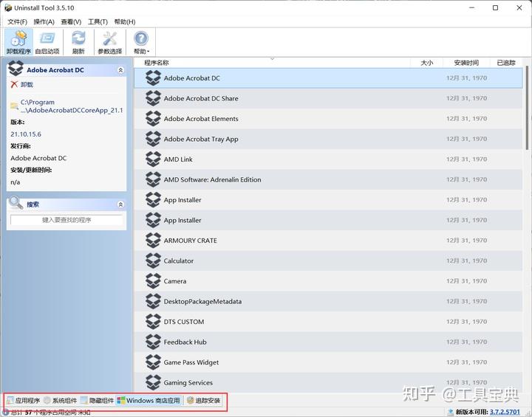Click the red X uninstall (卸载) link
The image size is (532, 417).
point(22,84)
